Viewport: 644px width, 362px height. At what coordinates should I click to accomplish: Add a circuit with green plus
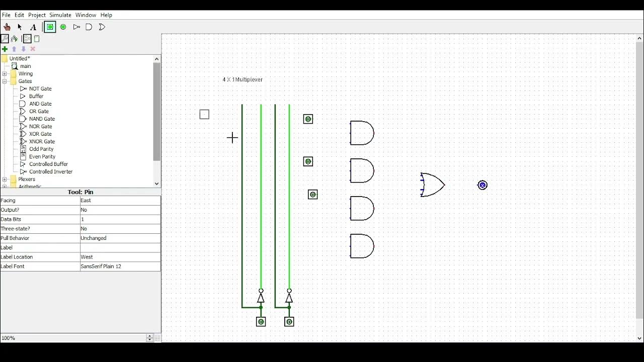(x=5, y=49)
